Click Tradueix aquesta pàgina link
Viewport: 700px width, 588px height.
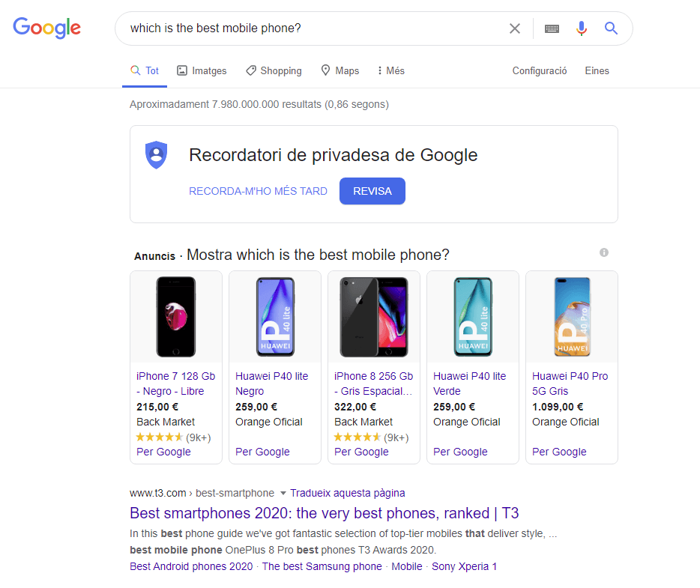[x=347, y=493]
